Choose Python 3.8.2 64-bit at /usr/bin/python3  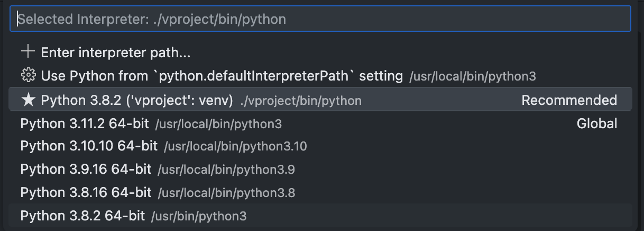point(320,216)
